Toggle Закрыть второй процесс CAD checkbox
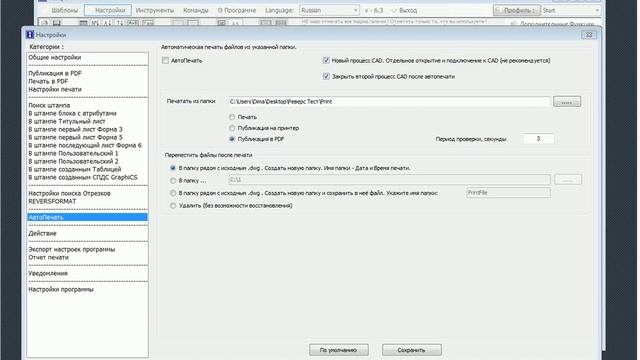This screenshot has height=360, width=640. click(326, 76)
